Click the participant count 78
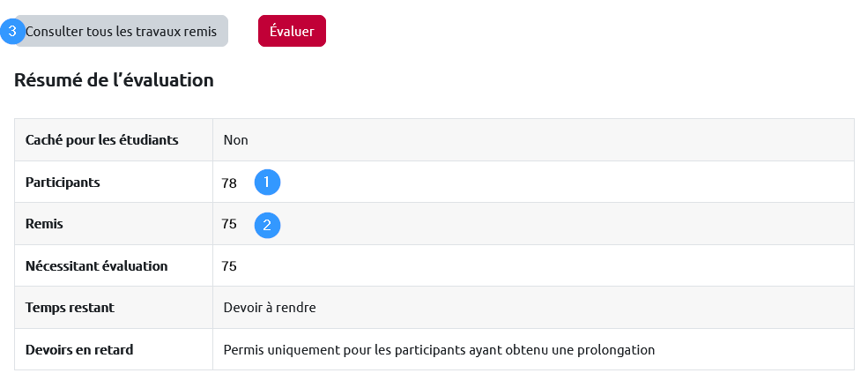This screenshot has width=868, height=388. [x=229, y=183]
